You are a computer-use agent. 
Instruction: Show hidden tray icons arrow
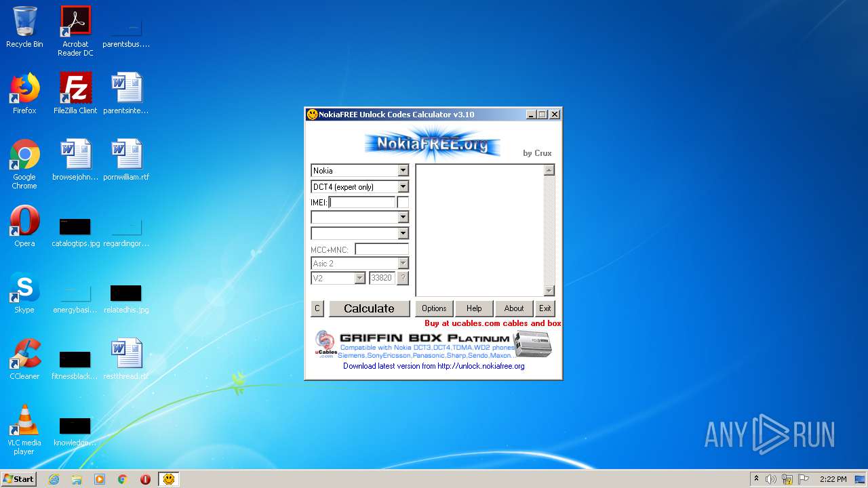coord(756,479)
